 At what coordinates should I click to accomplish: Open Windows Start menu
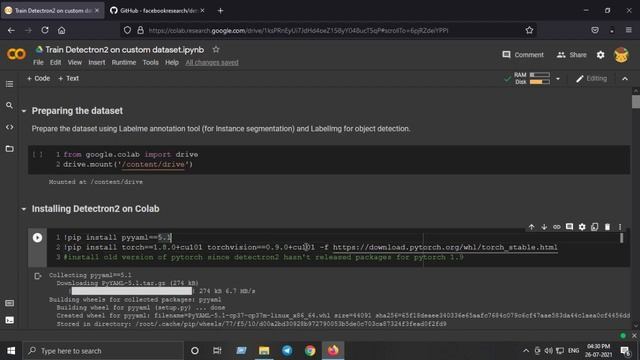tap(11, 351)
